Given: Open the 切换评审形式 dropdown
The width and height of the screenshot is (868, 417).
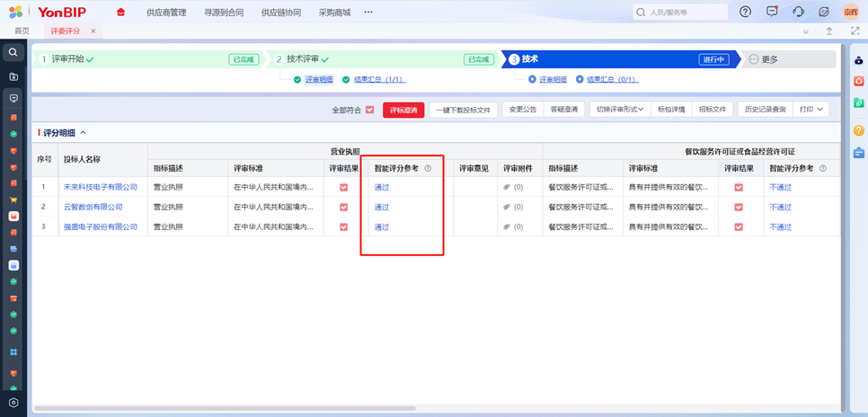Looking at the screenshot, I should pos(620,110).
